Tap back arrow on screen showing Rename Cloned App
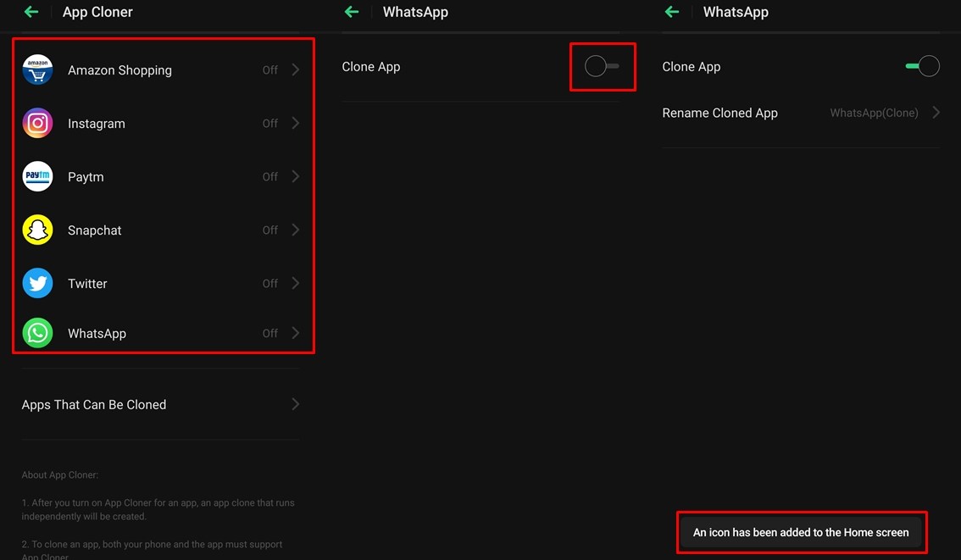Image resolution: width=961 pixels, height=560 pixels. click(672, 12)
